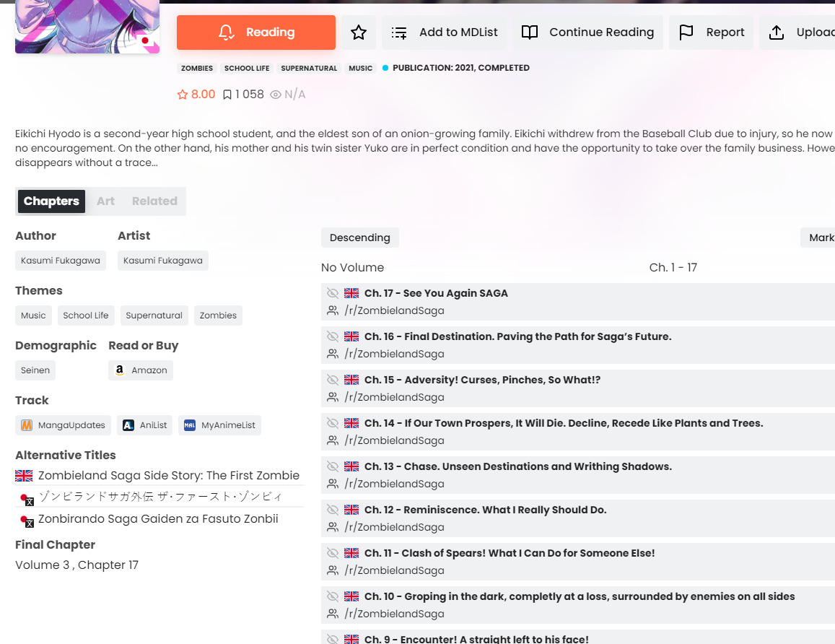835x644 pixels.
Task: Open the MyAnimeList tracking link
Action: point(219,425)
